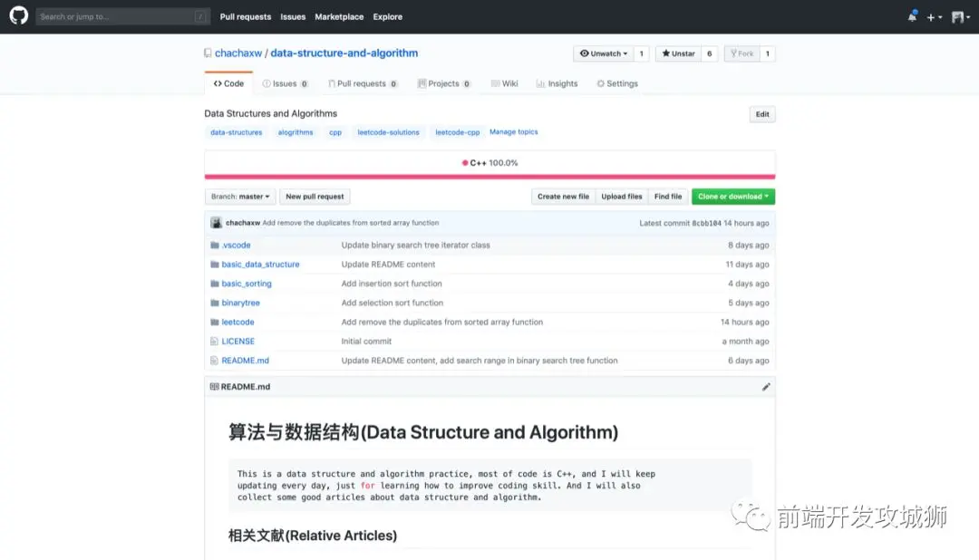Edit README with the pencil icon
Viewport: 979px width, 560px height.
[x=766, y=387]
